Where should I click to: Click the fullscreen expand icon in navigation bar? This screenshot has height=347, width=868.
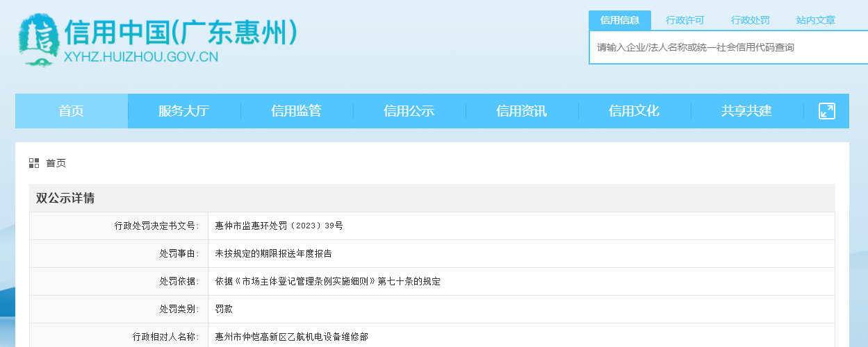point(827,111)
